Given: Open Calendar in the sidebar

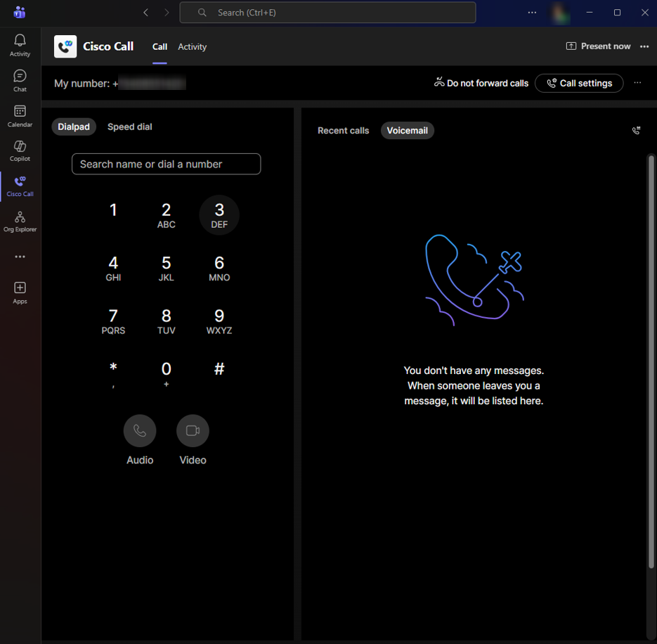Looking at the screenshot, I should pos(20,116).
